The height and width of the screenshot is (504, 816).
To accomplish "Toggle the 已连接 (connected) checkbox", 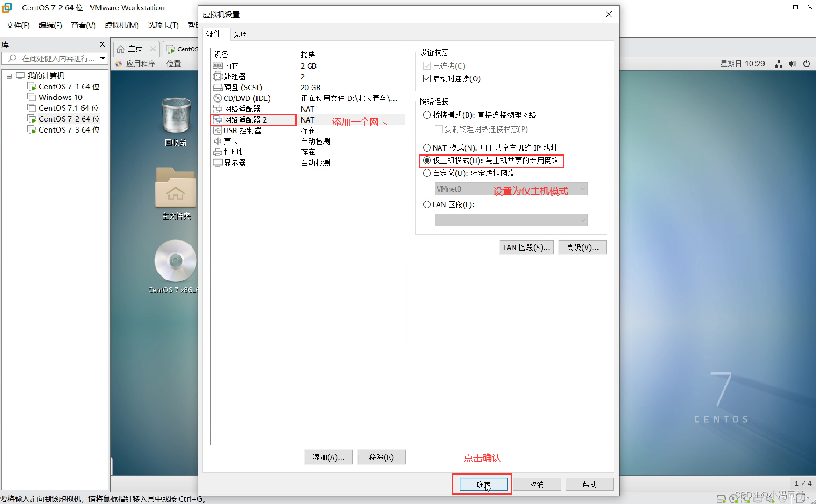I will (x=426, y=66).
